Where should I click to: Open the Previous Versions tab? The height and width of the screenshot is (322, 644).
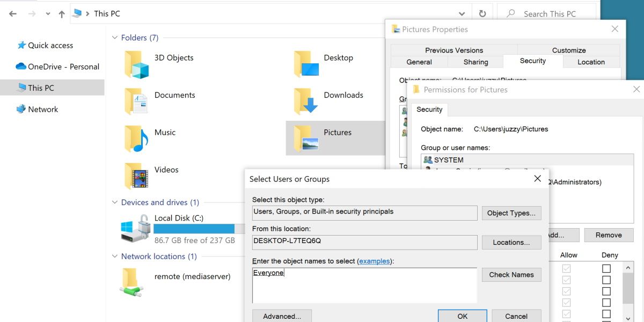tap(453, 49)
